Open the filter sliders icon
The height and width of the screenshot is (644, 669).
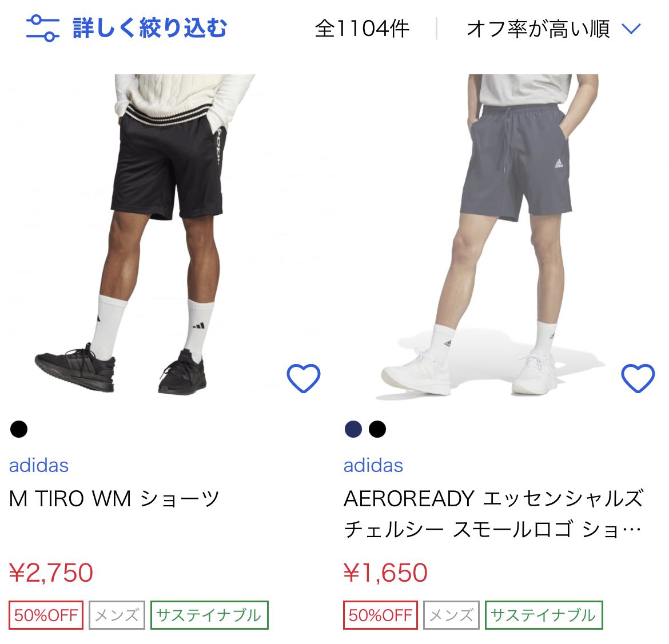pyautogui.click(x=43, y=29)
